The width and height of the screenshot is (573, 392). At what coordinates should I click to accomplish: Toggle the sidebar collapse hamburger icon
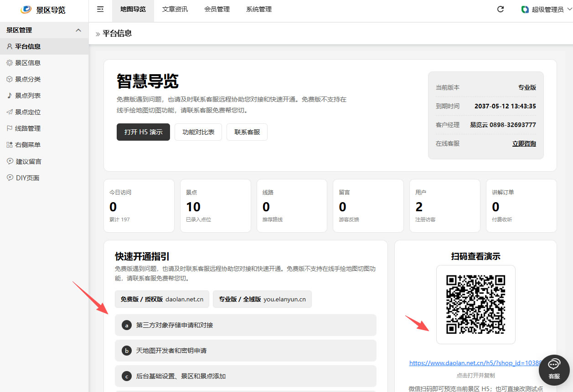100,9
